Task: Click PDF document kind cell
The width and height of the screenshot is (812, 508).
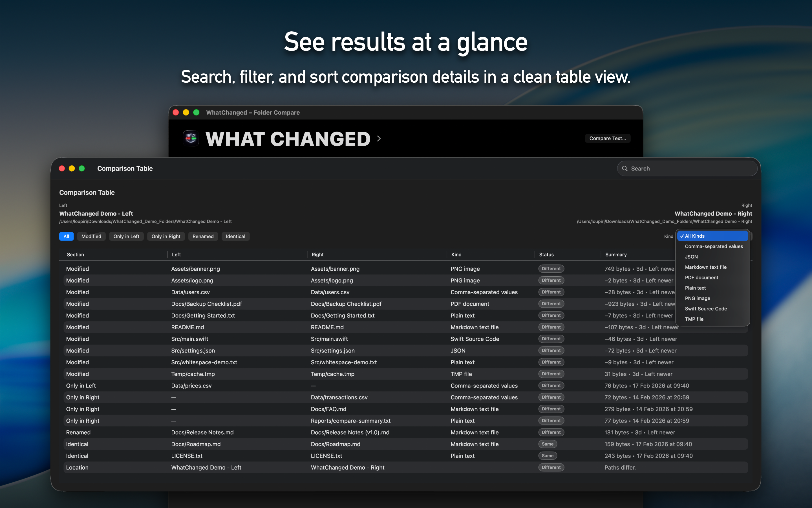Action: [470, 304]
